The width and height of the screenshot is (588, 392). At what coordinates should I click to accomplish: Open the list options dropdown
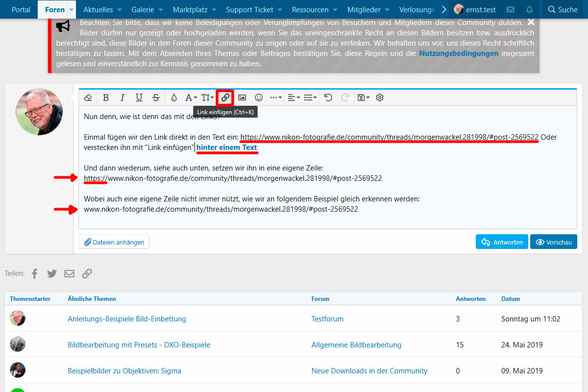[x=310, y=98]
